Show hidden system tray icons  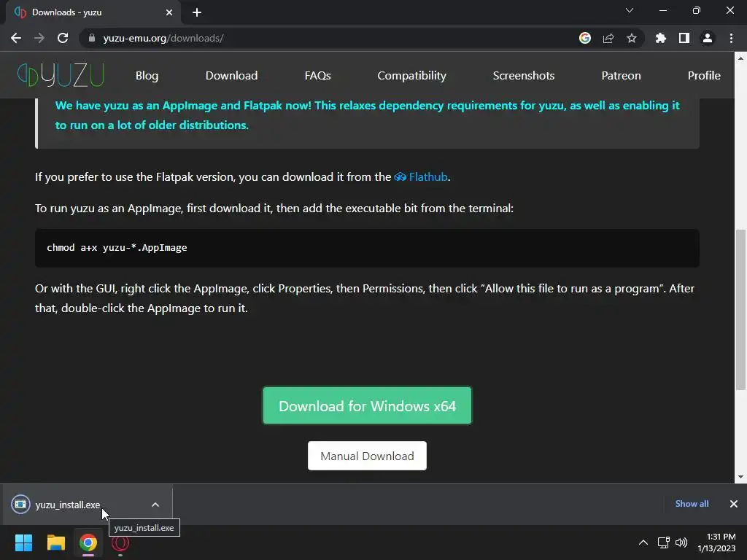tap(643, 542)
